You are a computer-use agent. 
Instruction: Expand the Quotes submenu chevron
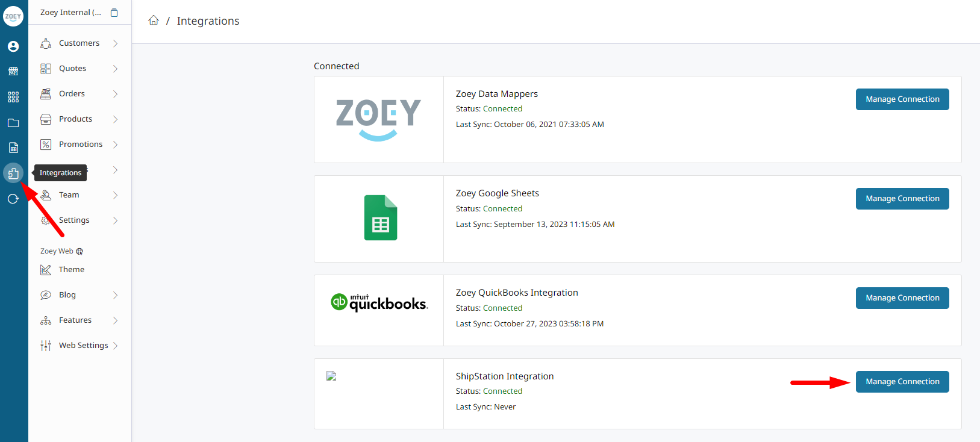coord(115,69)
